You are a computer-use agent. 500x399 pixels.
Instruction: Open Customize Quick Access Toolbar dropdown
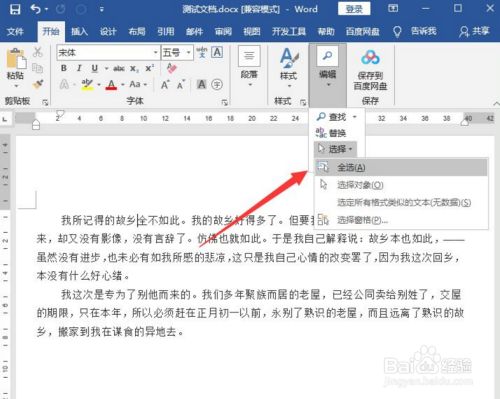click(102, 9)
